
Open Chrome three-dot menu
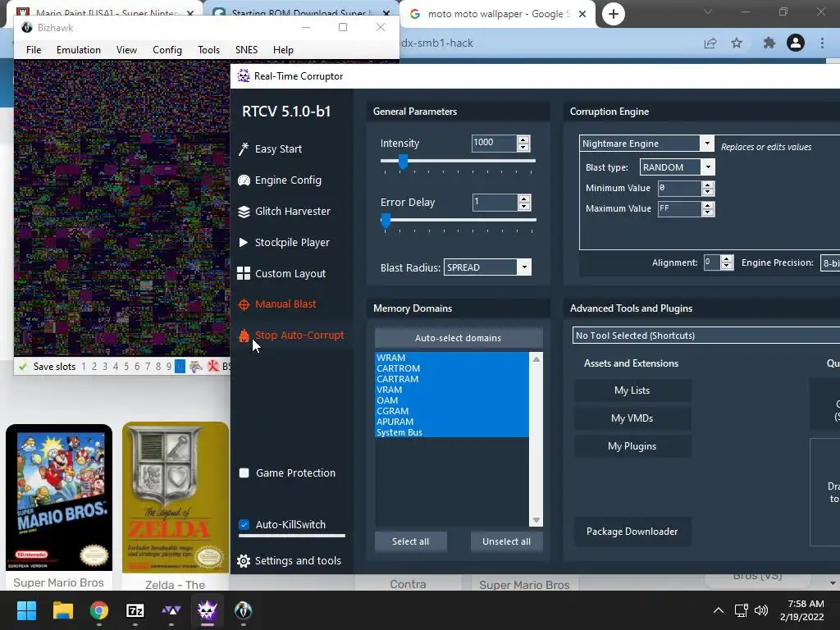pos(822,43)
